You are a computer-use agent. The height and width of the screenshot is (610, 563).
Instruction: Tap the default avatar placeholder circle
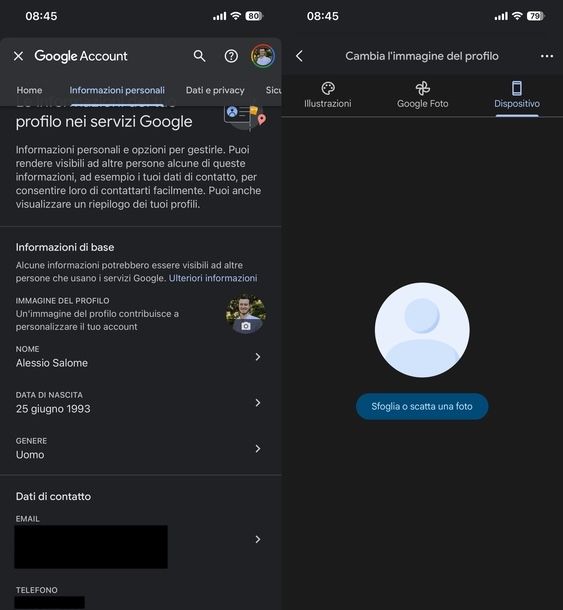(422, 330)
